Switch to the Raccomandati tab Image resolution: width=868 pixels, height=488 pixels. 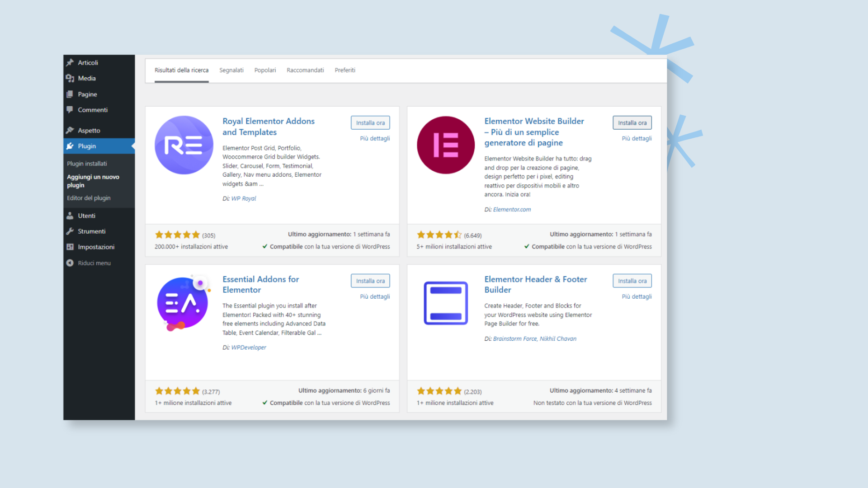(x=305, y=70)
